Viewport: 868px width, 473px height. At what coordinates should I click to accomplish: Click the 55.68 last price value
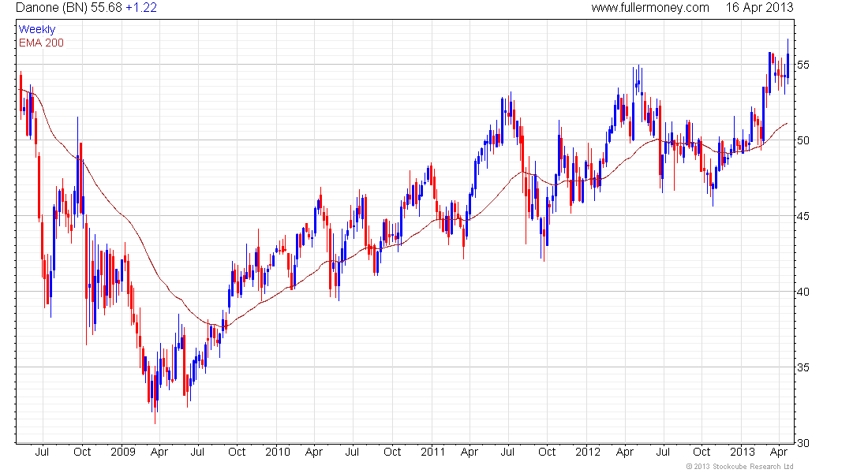(107, 8)
